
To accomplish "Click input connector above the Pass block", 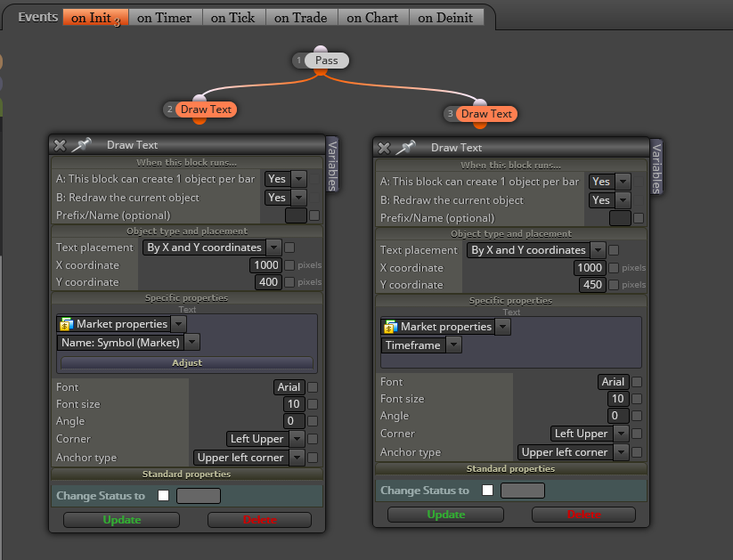I will pyautogui.click(x=321, y=50).
